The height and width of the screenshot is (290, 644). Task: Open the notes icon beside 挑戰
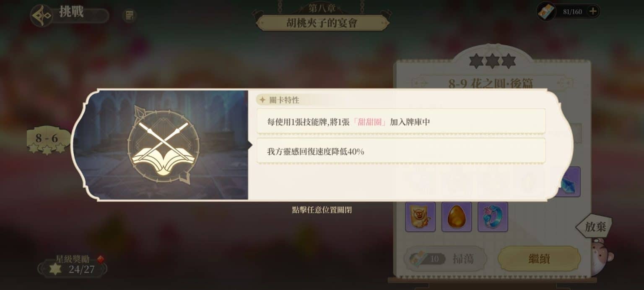point(129,16)
